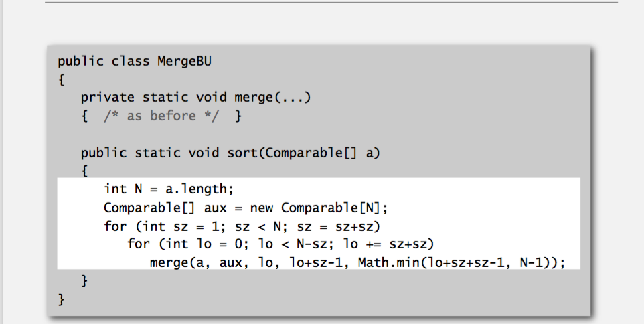This screenshot has width=644, height=324.
Task: Click the "int N" variable declaration
Action: (x=125, y=189)
